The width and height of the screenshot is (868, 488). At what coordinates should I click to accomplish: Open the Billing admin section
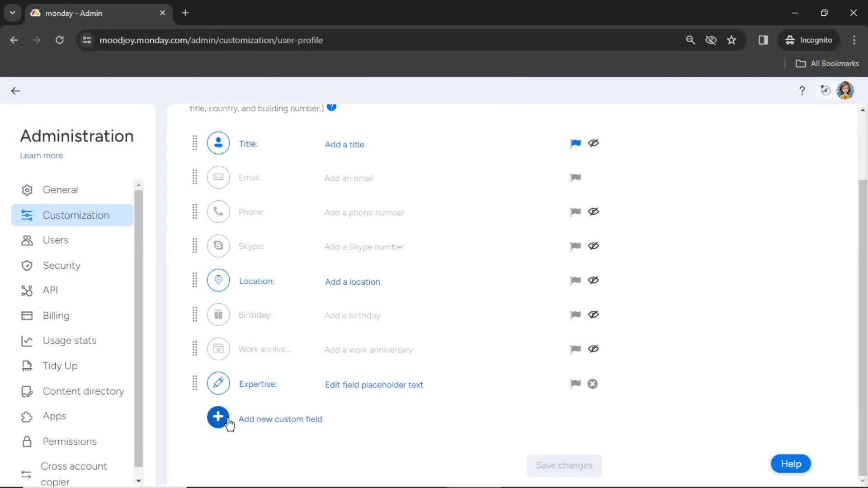point(72,315)
